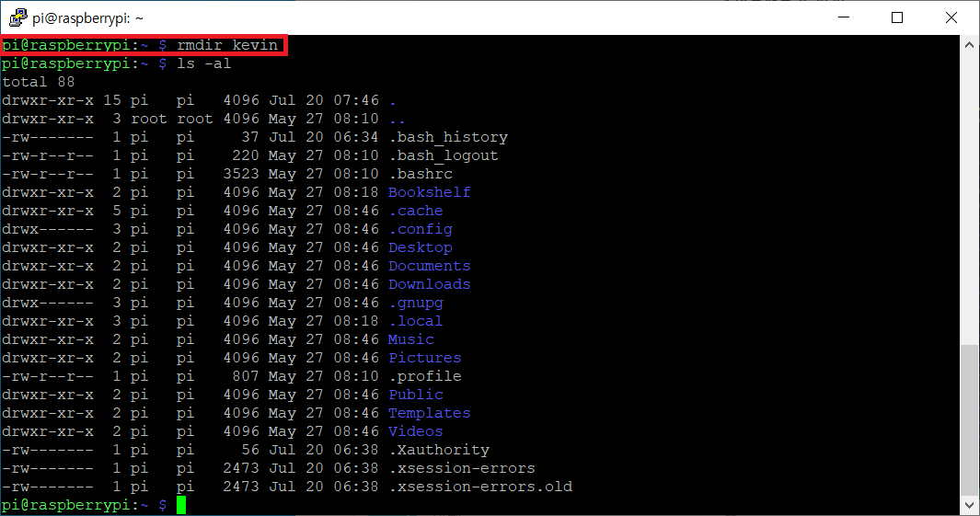Click the '.xsession-errors.old' file name
The height and width of the screenshot is (516, 980).
(x=480, y=487)
